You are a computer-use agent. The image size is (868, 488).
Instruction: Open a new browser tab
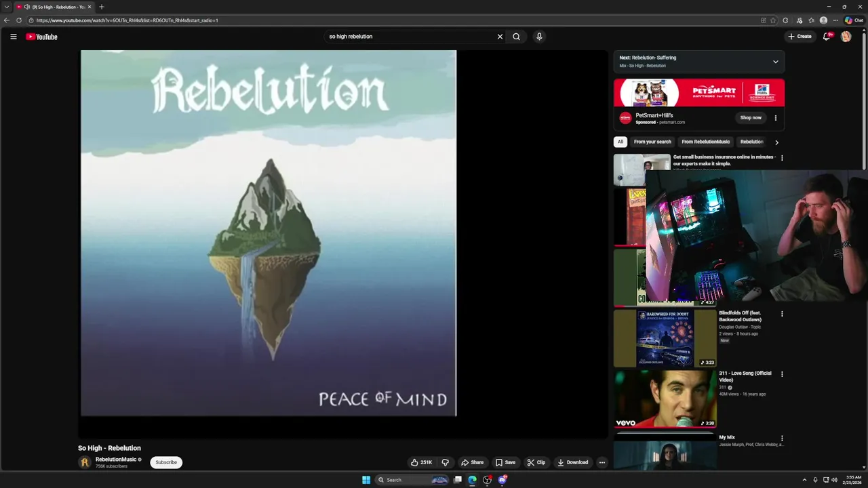pos(102,7)
